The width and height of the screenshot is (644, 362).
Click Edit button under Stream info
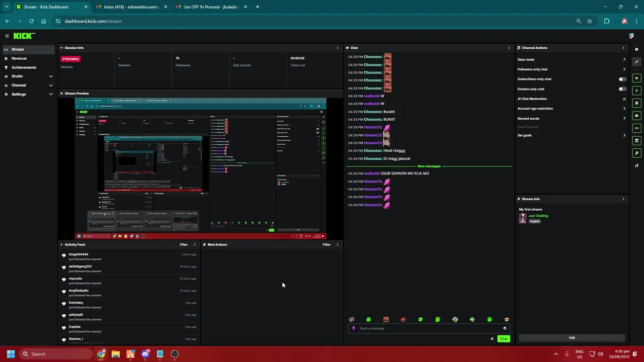572,338
